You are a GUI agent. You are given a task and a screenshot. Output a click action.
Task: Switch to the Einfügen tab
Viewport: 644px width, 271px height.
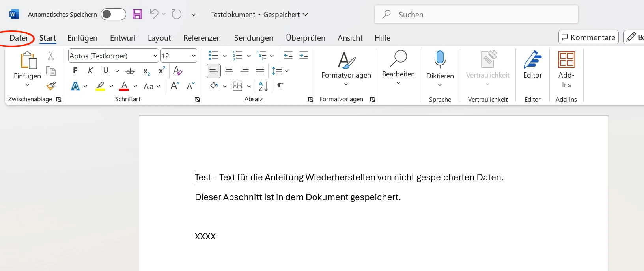pos(82,38)
